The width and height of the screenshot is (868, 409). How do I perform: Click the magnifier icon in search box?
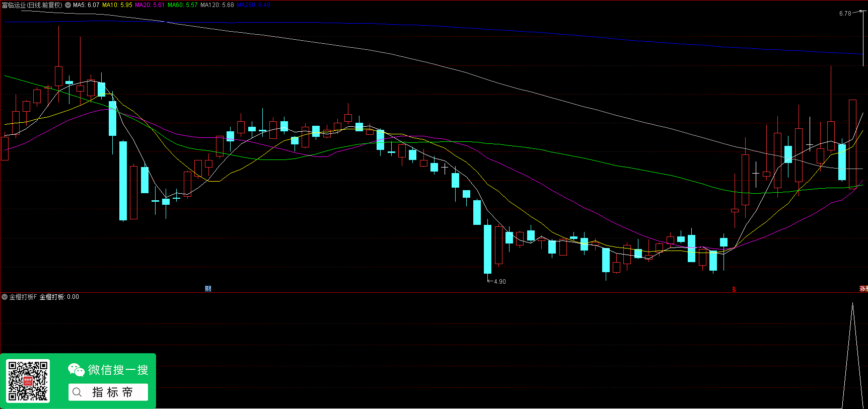point(77,392)
